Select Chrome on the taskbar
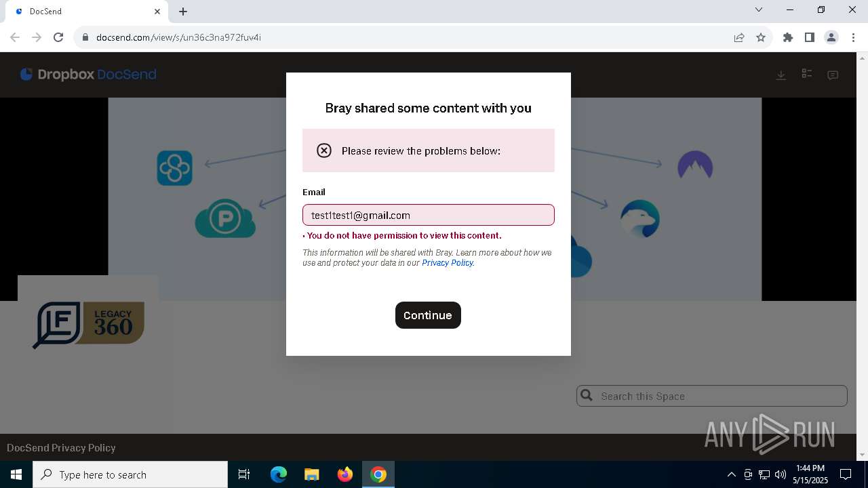Viewport: 868px width, 488px height. [x=378, y=474]
